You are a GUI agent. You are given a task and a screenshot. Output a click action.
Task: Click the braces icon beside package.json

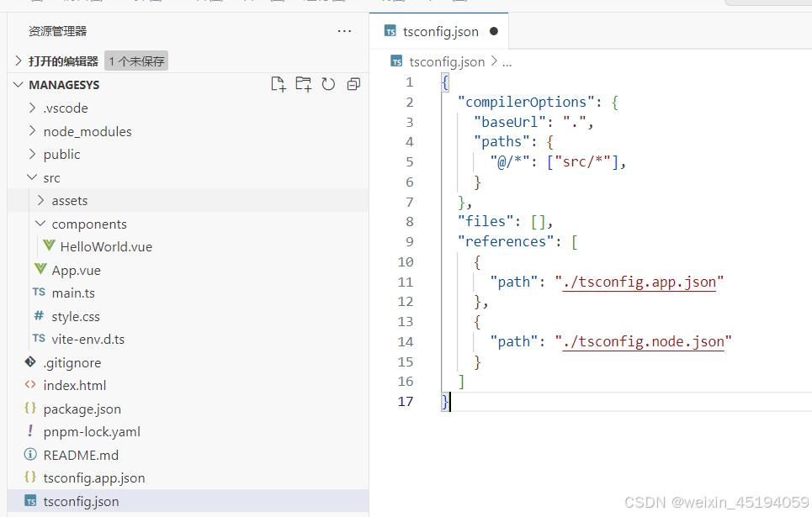point(30,408)
